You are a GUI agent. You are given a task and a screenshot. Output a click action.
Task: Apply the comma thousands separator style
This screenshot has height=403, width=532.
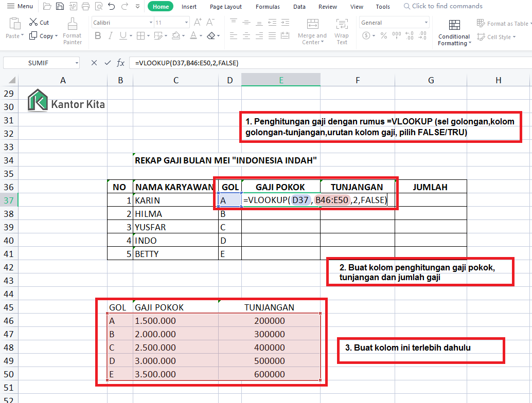pos(396,35)
